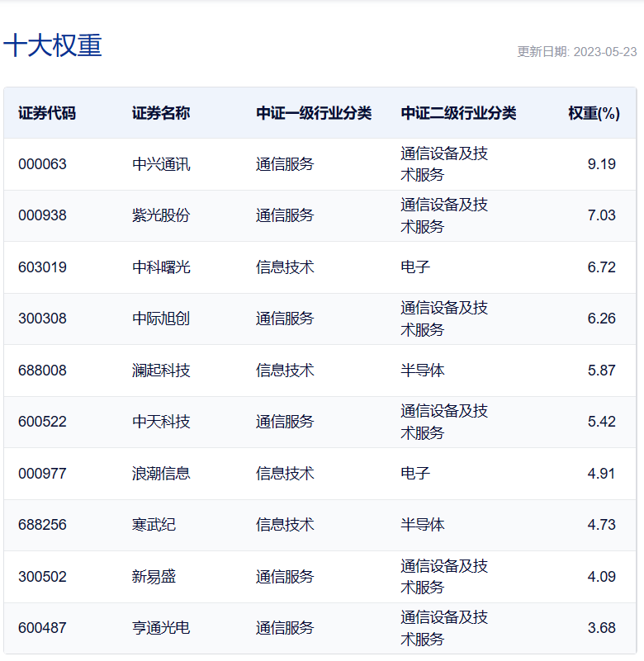Click 信息技术 in the 澜起科技 row

(285, 371)
